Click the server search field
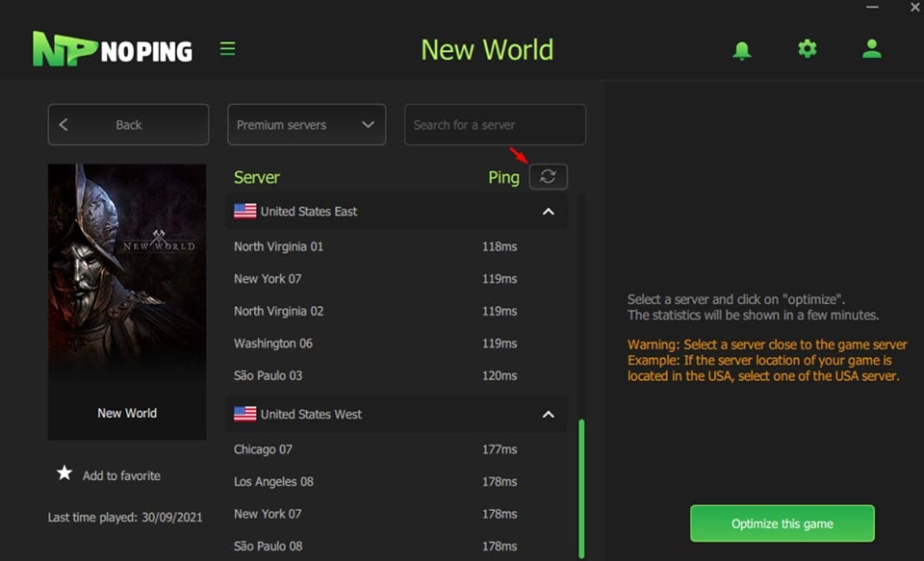This screenshot has width=924, height=561. [x=495, y=124]
